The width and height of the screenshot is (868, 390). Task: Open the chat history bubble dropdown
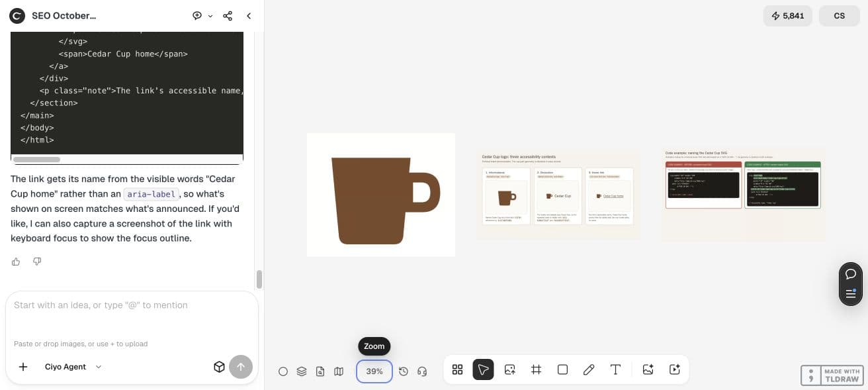(202, 16)
